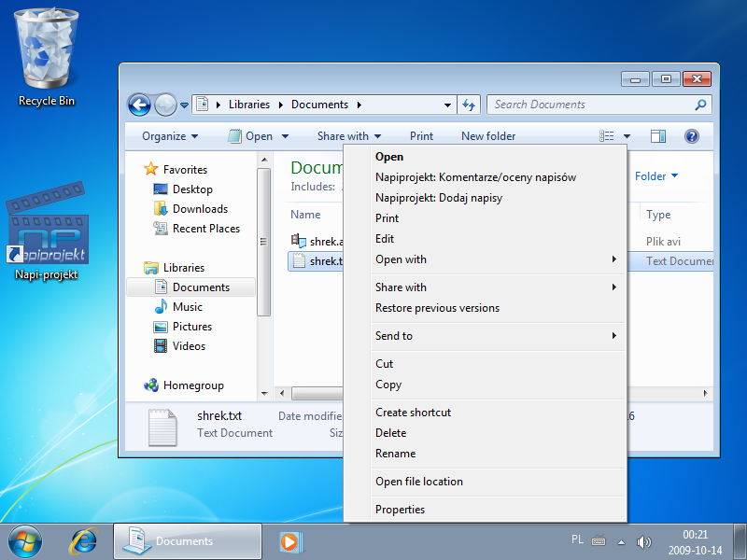
Task: Click the Name column header
Action: pyautogui.click(x=305, y=215)
